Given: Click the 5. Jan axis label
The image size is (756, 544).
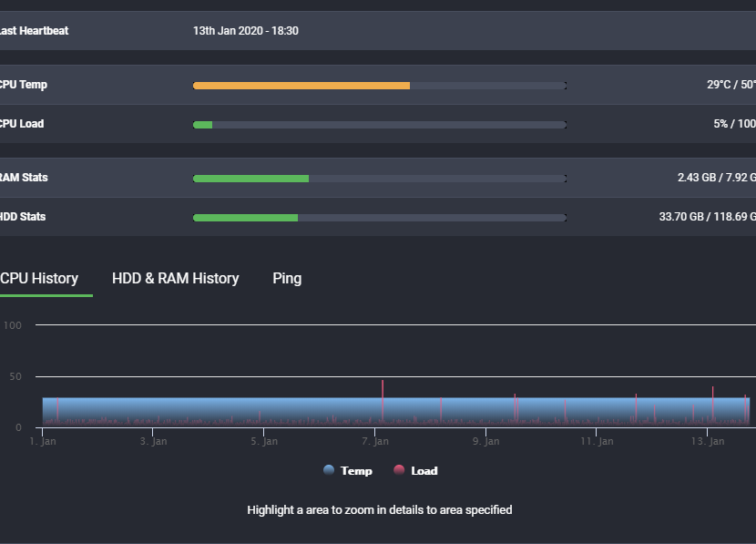Looking at the screenshot, I should click(264, 441).
